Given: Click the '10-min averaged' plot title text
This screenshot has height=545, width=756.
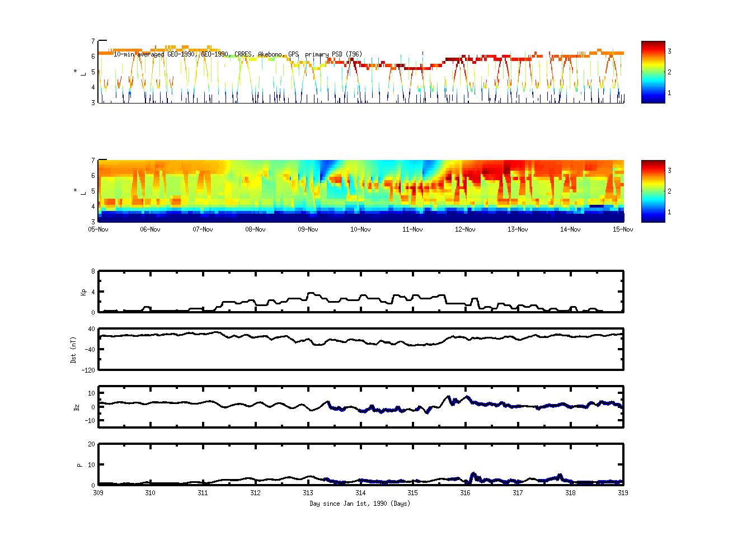Looking at the screenshot, I should coord(237,54).
